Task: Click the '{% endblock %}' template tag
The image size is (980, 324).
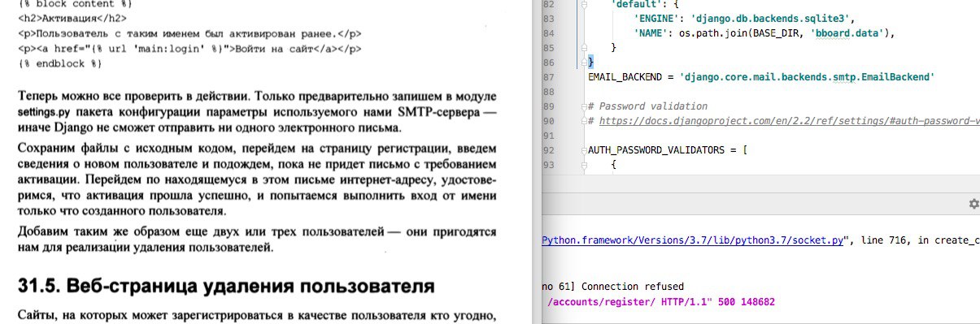Action: point(59,63)
